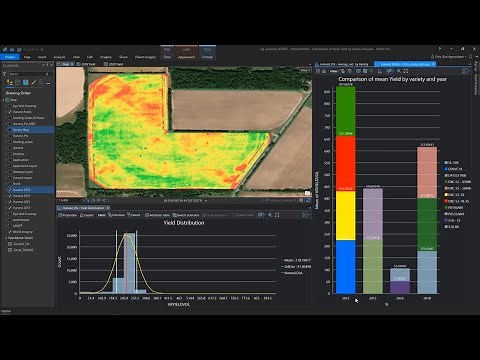480x360 pixels.
Task: Open the Planet Imagery ribbon tab
Action: tap(145, 57)
